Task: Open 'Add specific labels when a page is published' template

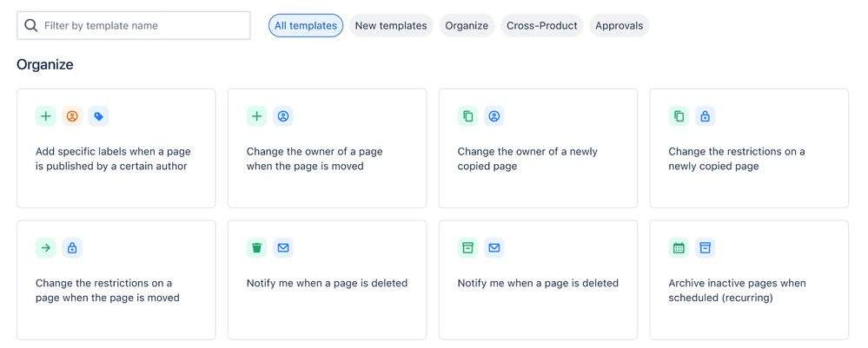Action: [x=116, y=148]
